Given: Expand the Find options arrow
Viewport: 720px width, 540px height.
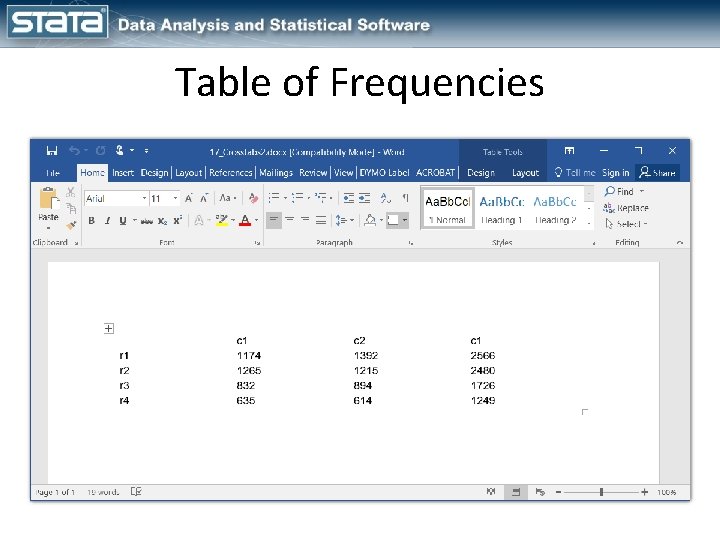Looking at the screenshot, I should pos(642,191).
